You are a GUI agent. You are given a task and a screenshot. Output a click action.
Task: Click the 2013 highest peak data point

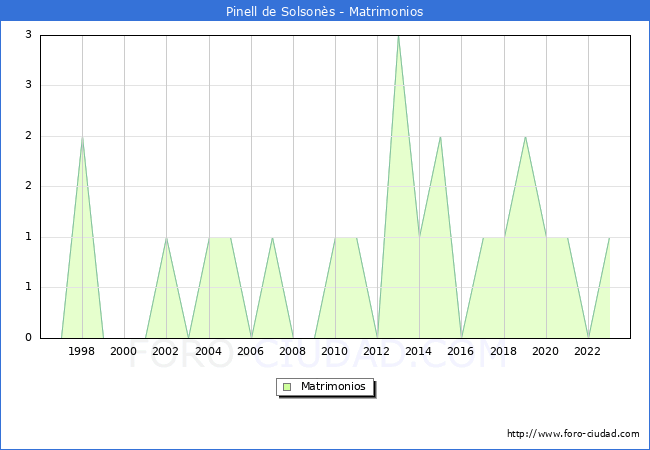click(x=398, y=36)
